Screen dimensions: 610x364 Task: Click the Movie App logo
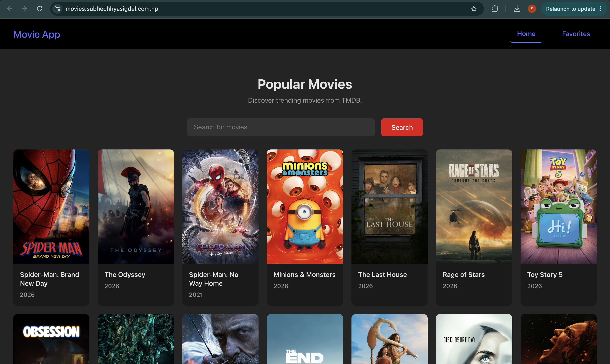point(37,34)
